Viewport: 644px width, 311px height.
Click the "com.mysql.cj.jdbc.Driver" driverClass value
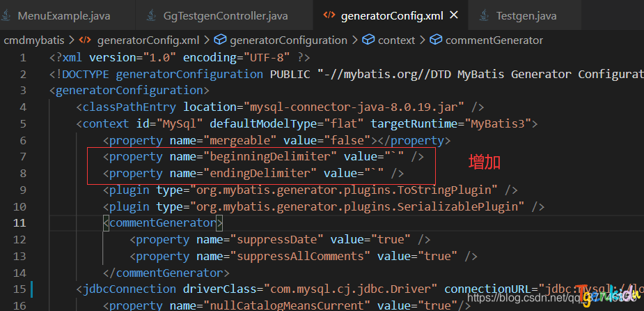[x=350, y=289]
